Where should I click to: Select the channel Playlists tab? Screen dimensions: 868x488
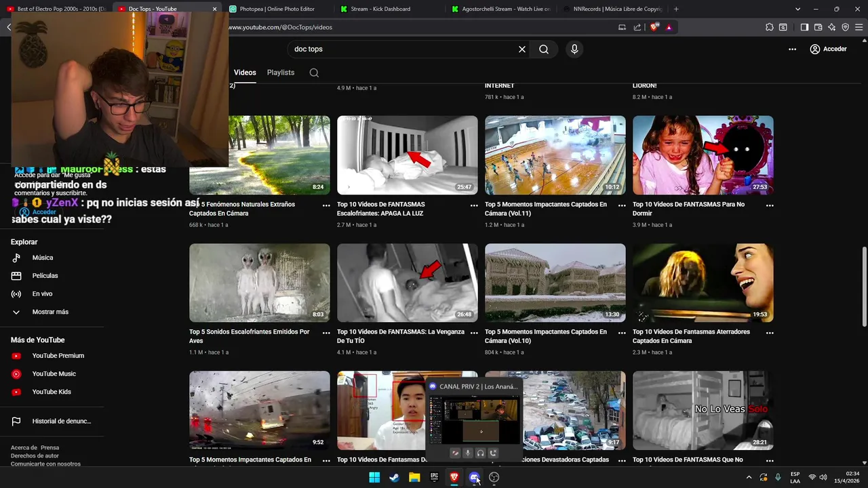281,73
